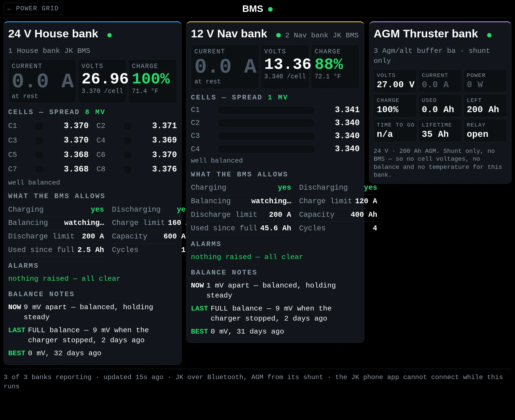Click Nav bank volts 13.36 reading

pyautogui.click(x=288, y=64)
